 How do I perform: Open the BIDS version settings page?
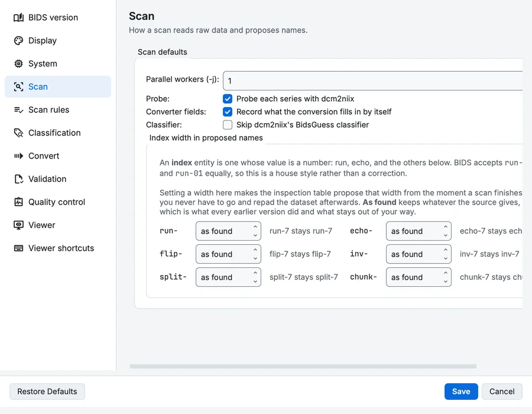(58, 17)
